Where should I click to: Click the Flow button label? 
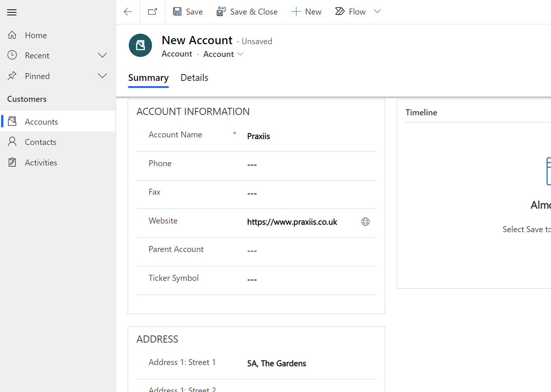[357, 12]
